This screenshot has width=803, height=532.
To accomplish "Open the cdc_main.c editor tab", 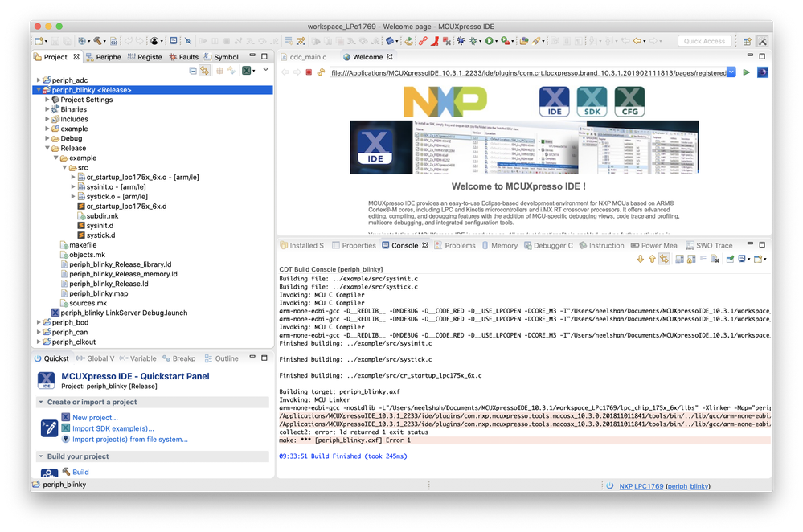I will pos(304,57).
